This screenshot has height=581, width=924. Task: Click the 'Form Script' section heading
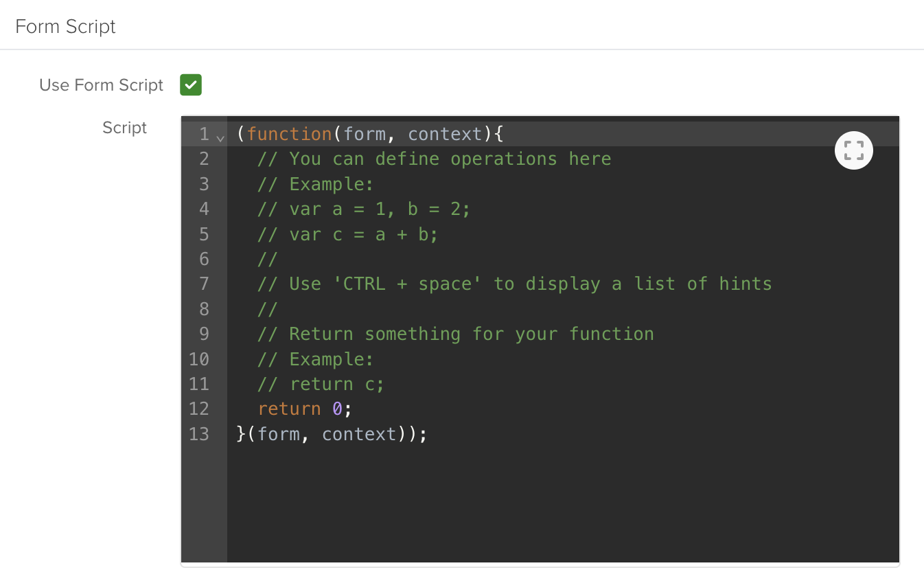pos(66,27)
